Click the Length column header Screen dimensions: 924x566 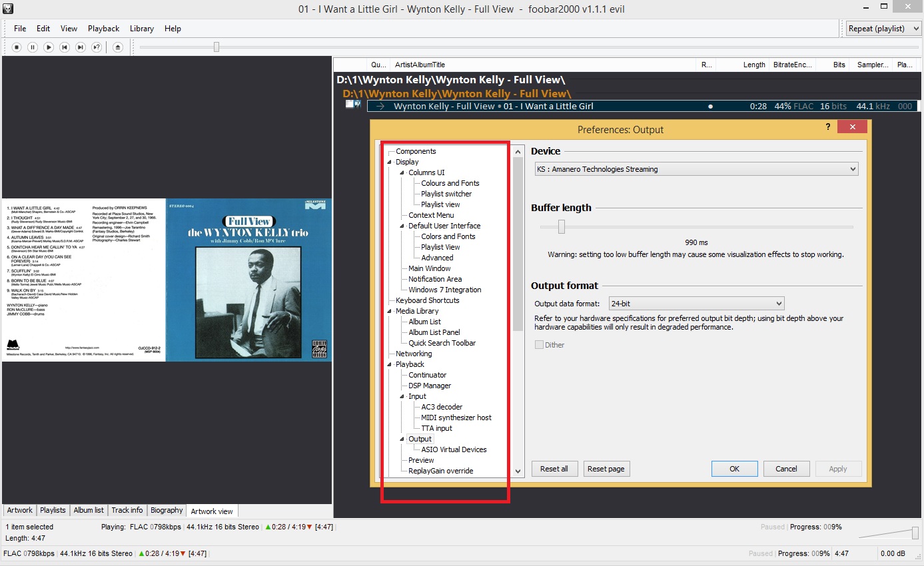[x=743, y=65]
